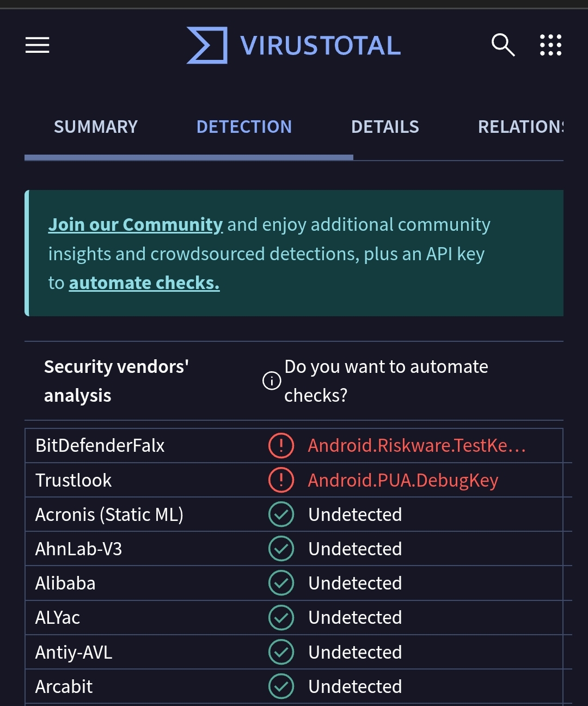Click the Android.Riskware.TestKey detection label
Screen dimensions: 588x706
click(x=416, y=446)
